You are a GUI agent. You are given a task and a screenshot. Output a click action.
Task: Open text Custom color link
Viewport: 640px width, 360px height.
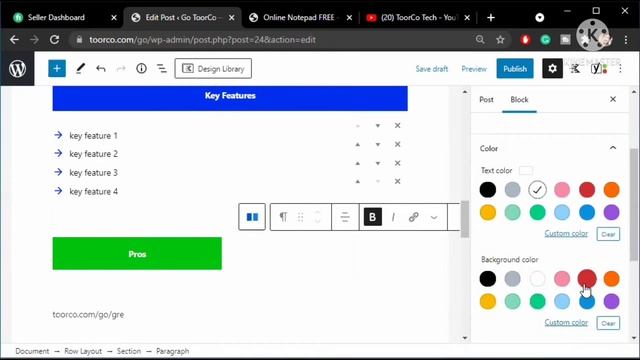566,233
